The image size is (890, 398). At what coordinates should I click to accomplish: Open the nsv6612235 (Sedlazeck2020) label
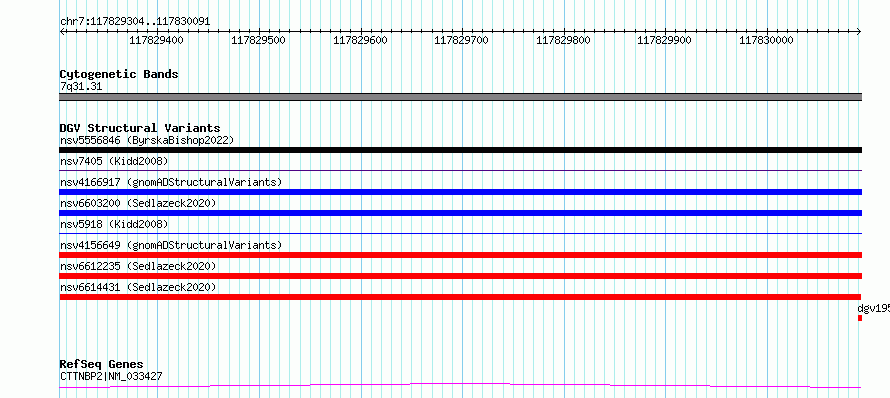pos(138,266)
